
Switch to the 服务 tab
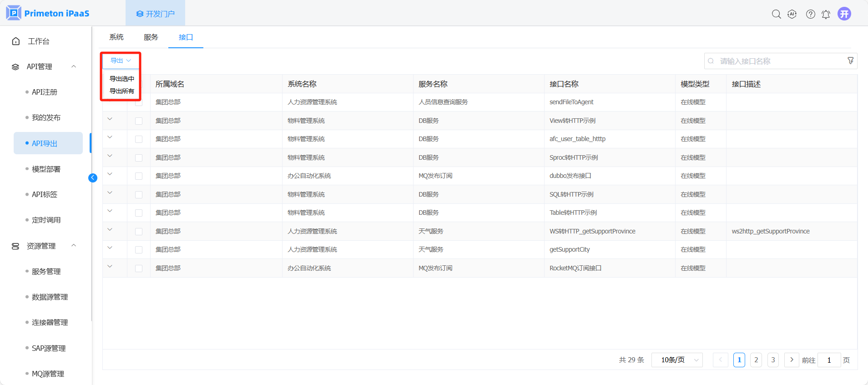click(x=151, y=37)
